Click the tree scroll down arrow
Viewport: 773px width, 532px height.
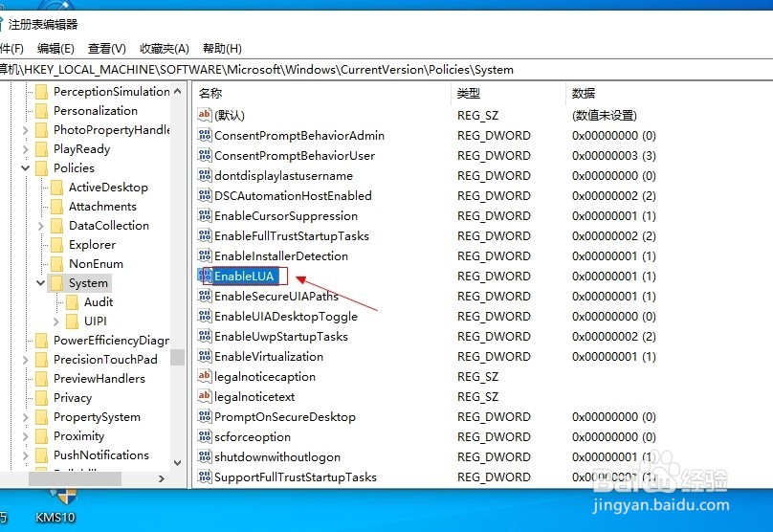[178, 463]
